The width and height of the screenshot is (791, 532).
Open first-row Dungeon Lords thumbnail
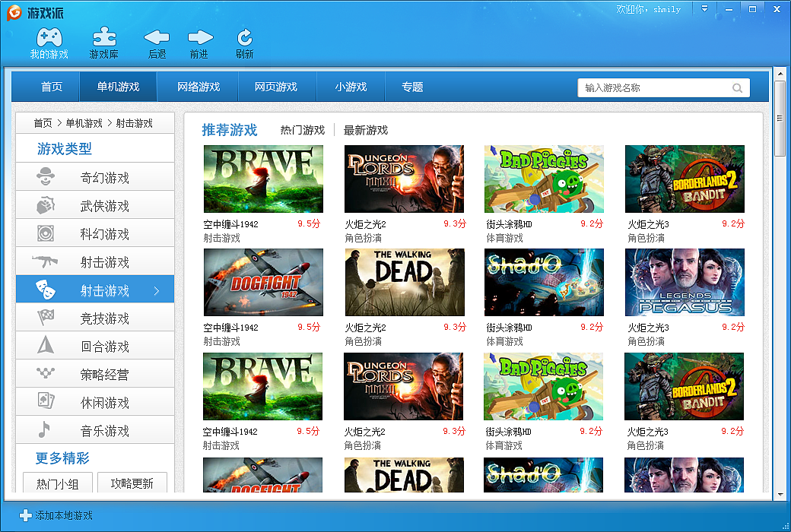(404, 179)
